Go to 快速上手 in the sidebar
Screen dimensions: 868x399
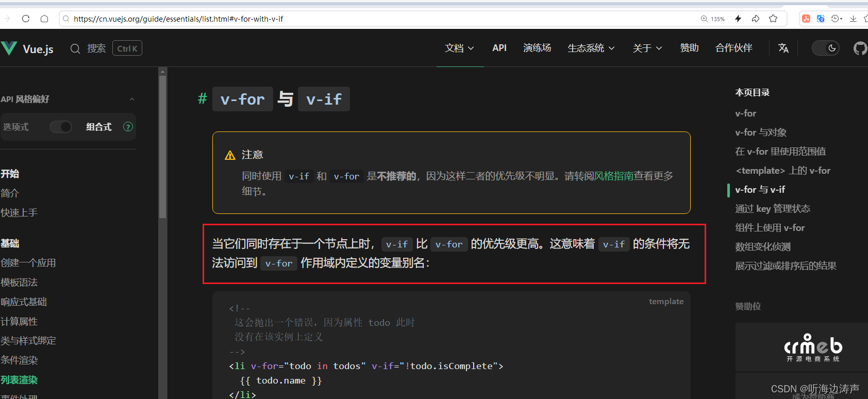pyautogui.click(x=19, y=212)
